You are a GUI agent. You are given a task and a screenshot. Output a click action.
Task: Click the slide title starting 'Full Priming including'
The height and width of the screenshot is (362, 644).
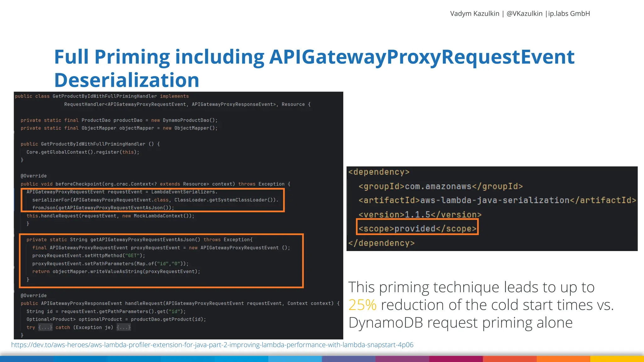[314, 57]
